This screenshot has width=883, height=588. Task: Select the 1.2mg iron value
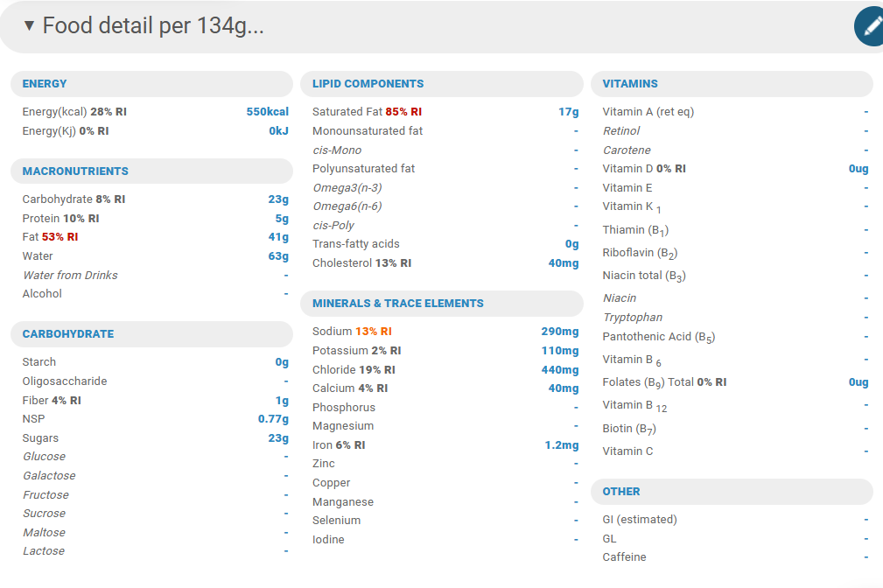coord(562,445)
